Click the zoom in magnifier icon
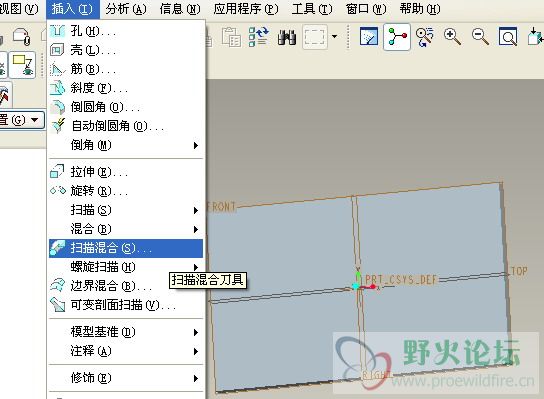 click(x=452, y=36)
